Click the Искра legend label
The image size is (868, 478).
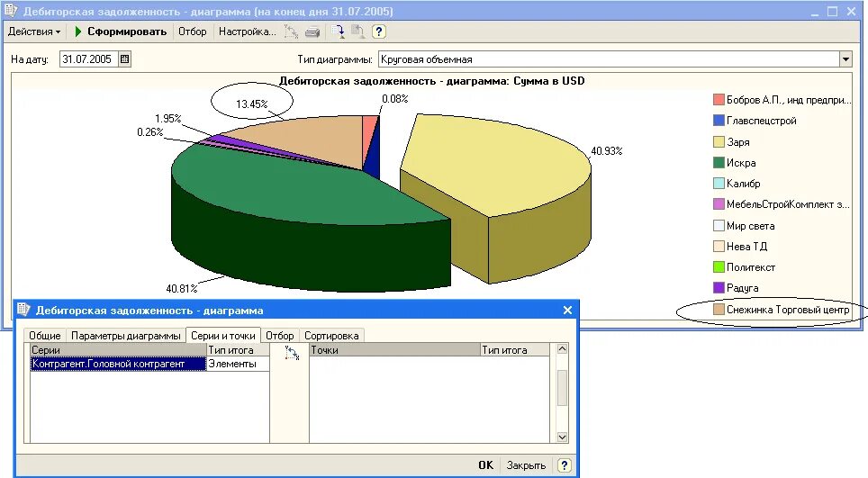741,163
